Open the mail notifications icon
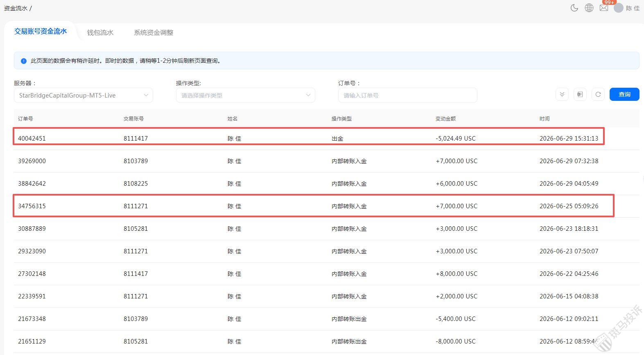Viewport: 644px width, 355px height. pyautogui.click(x=604, y=8)
